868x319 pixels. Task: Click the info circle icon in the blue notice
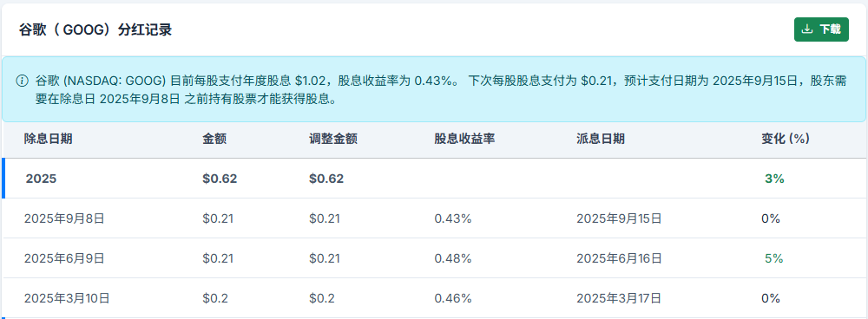(x=23, y=81)
